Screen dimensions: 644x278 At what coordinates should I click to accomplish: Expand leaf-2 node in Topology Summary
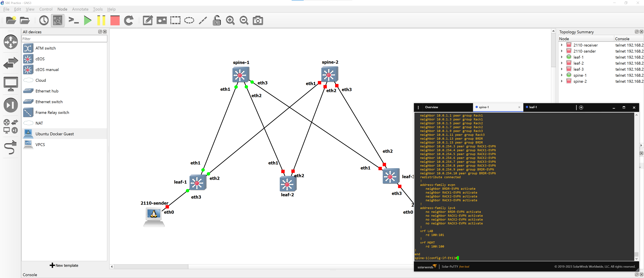[561, 63]
